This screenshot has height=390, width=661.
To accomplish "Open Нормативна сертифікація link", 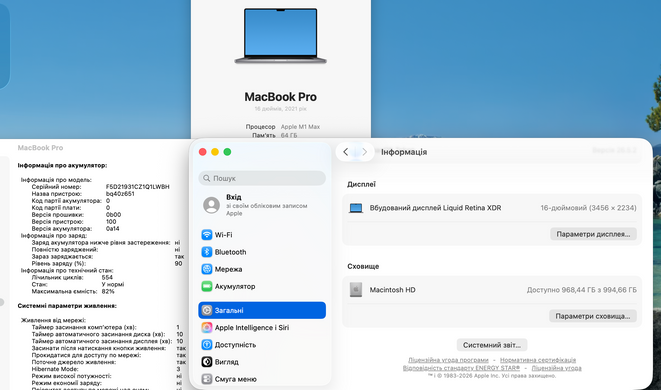I will click(538, 360).
